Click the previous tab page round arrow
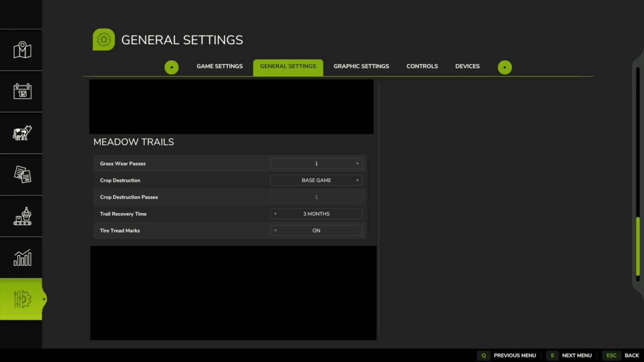The width and height of the screenshot is (644, 362). pos(172,67)
